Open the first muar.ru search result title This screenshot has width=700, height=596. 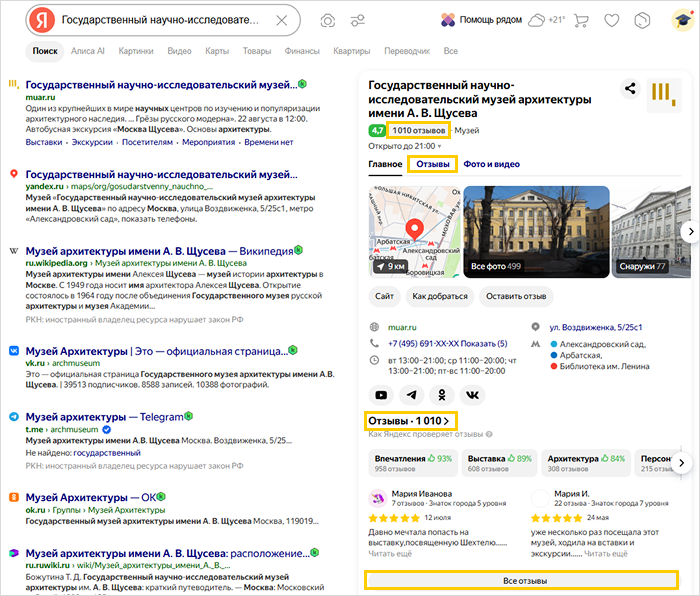point(161,85)
